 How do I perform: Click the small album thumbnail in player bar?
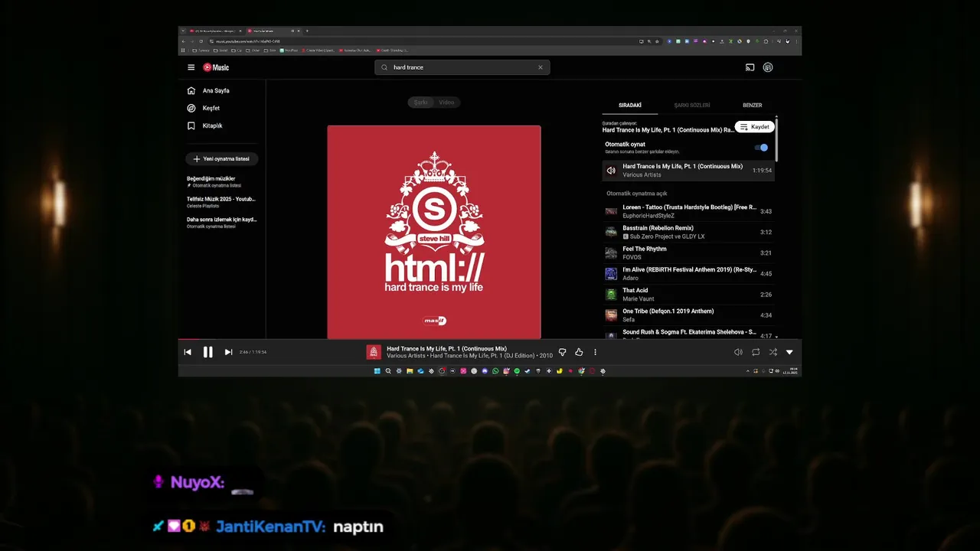point(374,352)
